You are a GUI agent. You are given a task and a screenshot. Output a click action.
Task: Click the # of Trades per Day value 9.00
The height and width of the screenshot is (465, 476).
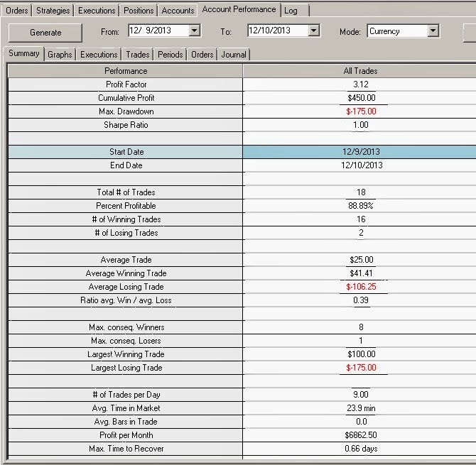coord(361,395)
